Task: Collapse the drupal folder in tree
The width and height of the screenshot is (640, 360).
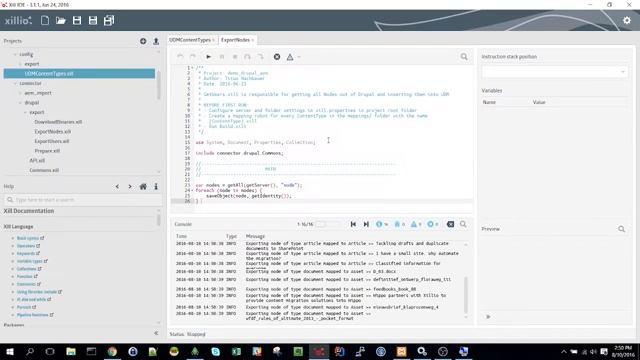Action: pyautogui.click(x=20, y=103)
